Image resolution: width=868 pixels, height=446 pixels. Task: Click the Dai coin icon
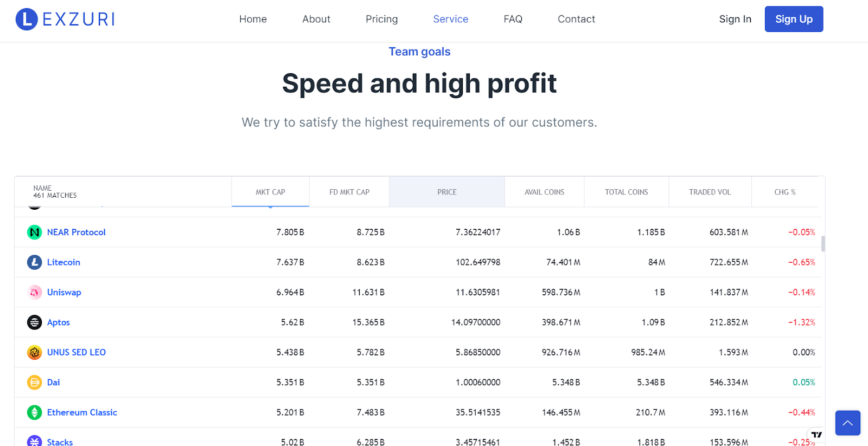pyautogui.click(x=35, y=383)
